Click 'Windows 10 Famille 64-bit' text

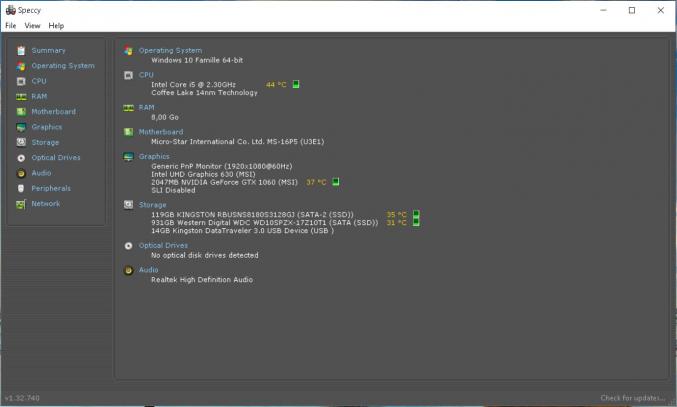pos(197,60)
